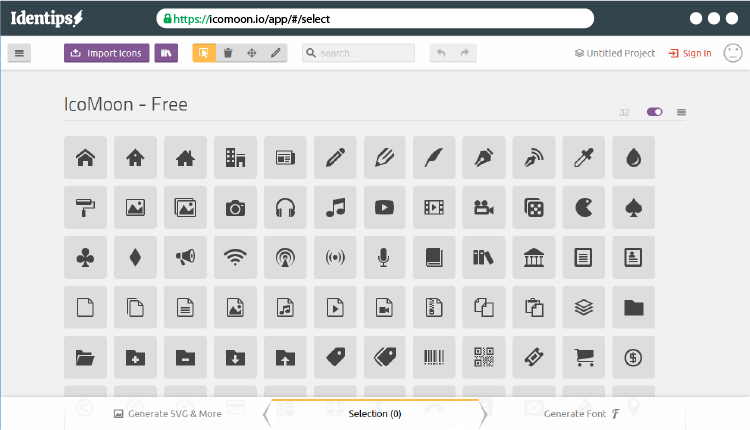This screenshot has height=430, width=750.
Task: Select the single price tag icon
Action: point(335,357)
